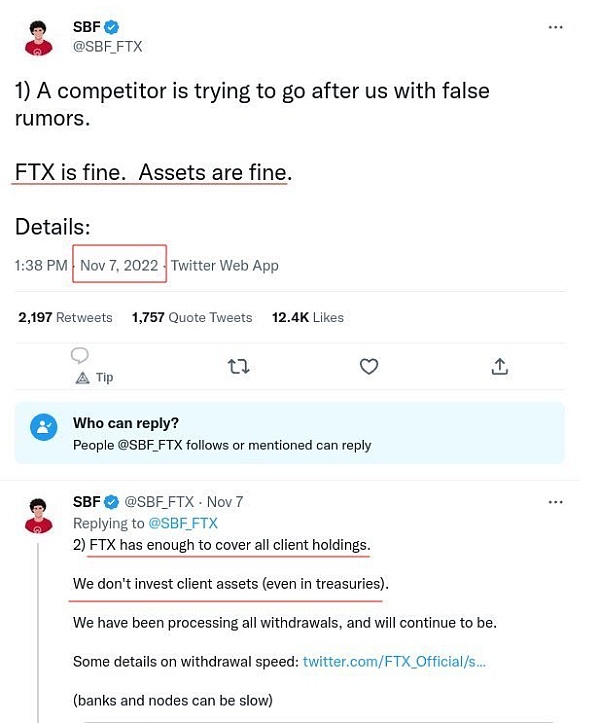This screenshot has width=600, height=723.
Task: View the 1,757 Quote Tweets list
Action: pyautogui.click(x=192, y=317)
